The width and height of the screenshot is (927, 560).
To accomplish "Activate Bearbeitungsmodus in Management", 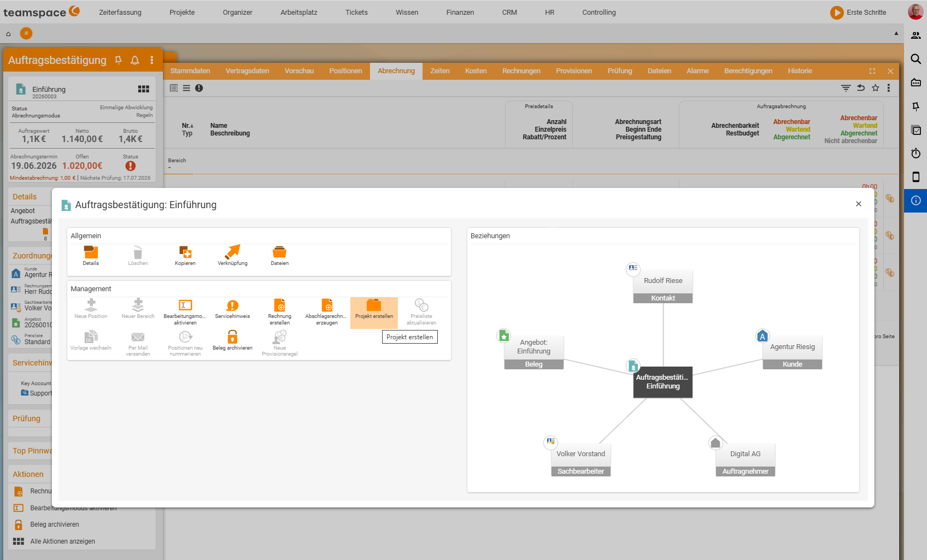I will pos(185,312).
